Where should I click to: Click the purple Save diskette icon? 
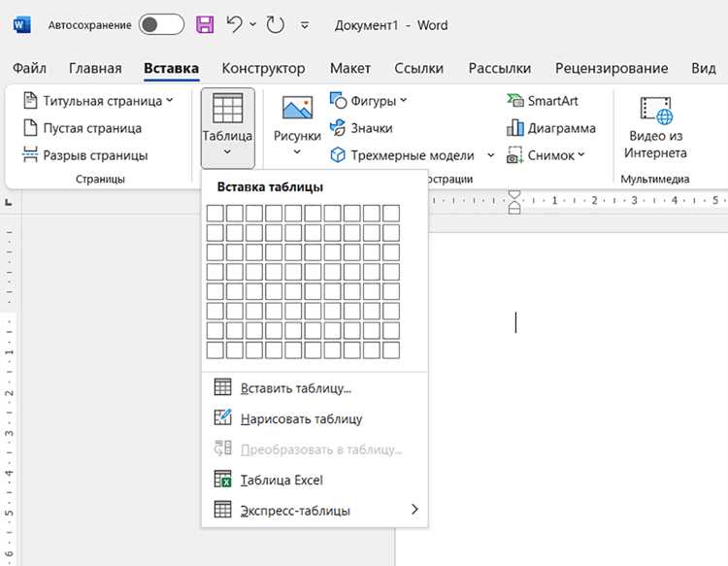click(x=205, y=24)
